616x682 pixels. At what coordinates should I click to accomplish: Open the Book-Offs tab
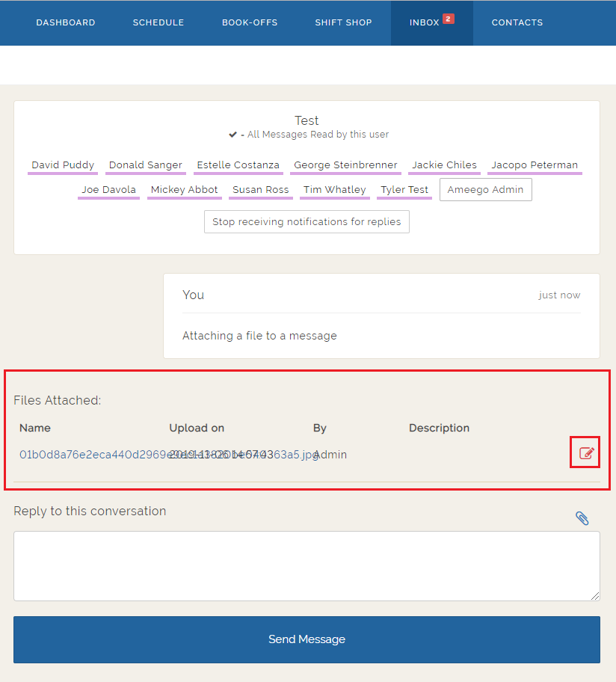point(250,22)
